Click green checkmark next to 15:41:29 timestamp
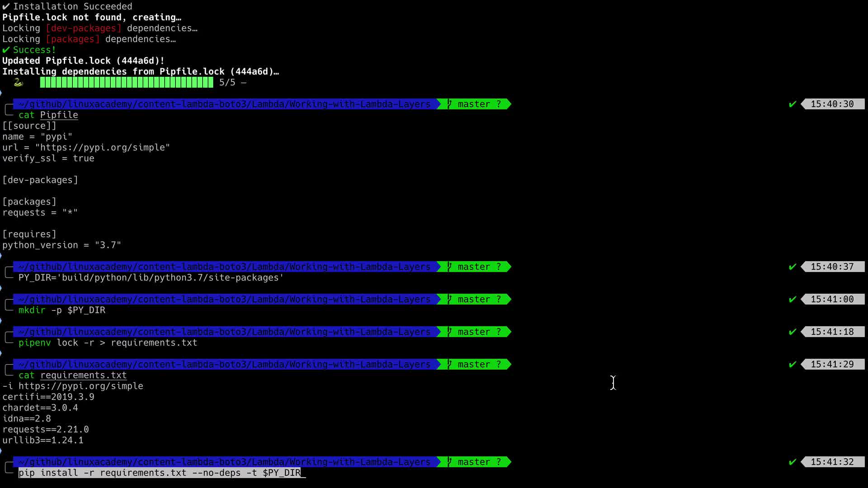Viewport: 868px width, 488px height. (x=792, y=365)
